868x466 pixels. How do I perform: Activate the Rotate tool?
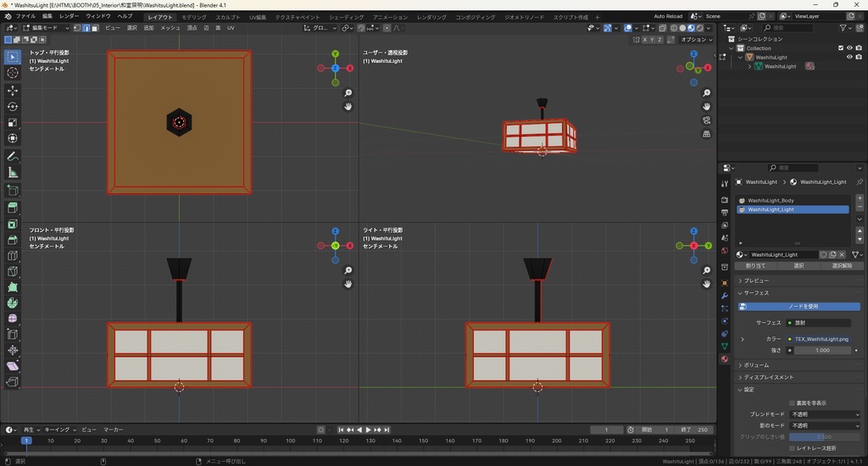pos(13,107)
